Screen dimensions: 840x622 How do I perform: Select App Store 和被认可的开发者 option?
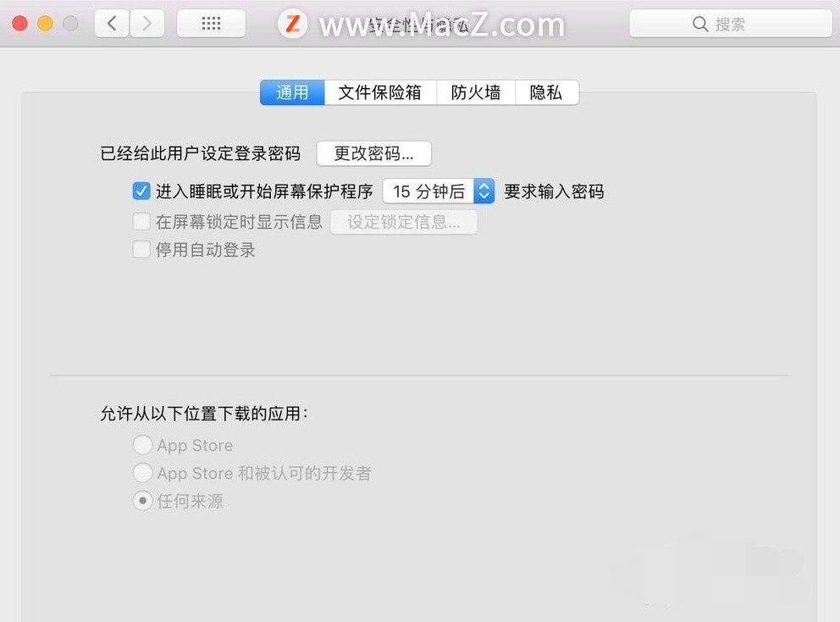pyautogui.click(x=142, y=472)
